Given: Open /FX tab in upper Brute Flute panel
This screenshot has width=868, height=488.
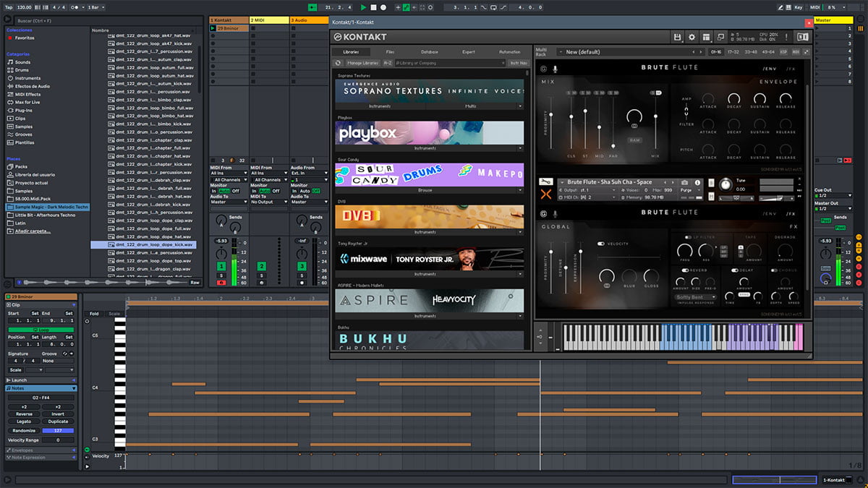Looking at the screenshot, I should pos(791,69).
